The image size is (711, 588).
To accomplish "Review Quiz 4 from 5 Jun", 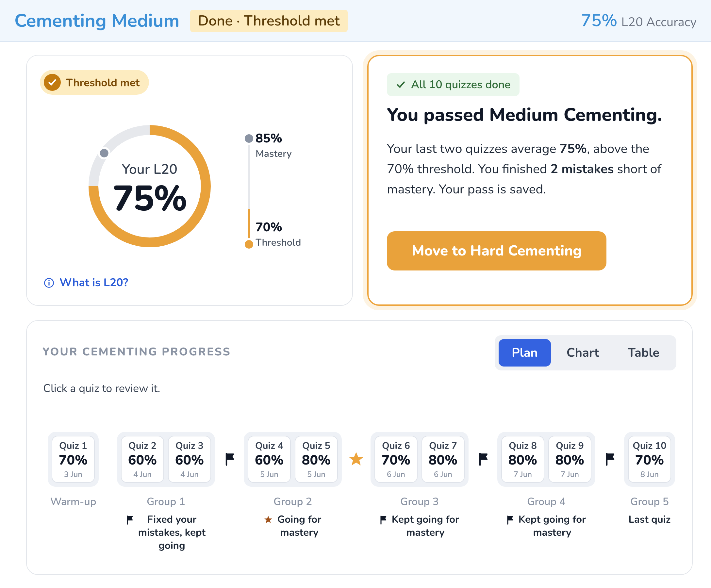I will coord(269,459).
